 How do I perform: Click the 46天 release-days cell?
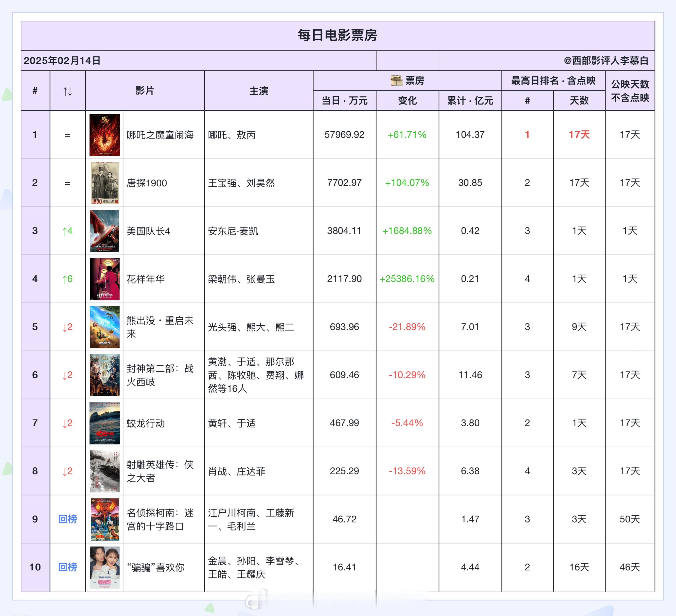(x=630, y=567)
